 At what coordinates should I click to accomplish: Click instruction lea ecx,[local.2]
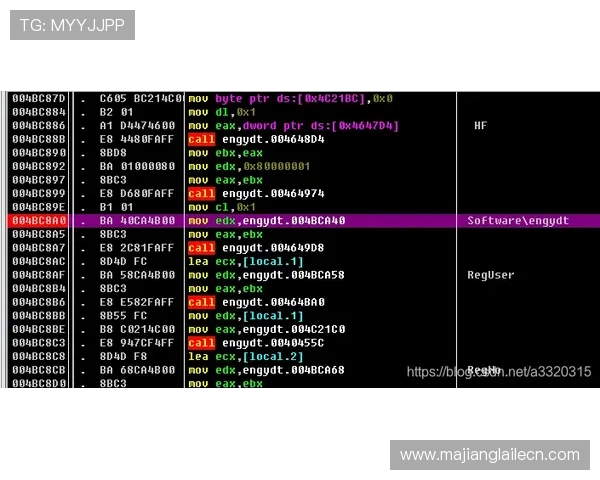pyautogui.click(x=246, y=357)
